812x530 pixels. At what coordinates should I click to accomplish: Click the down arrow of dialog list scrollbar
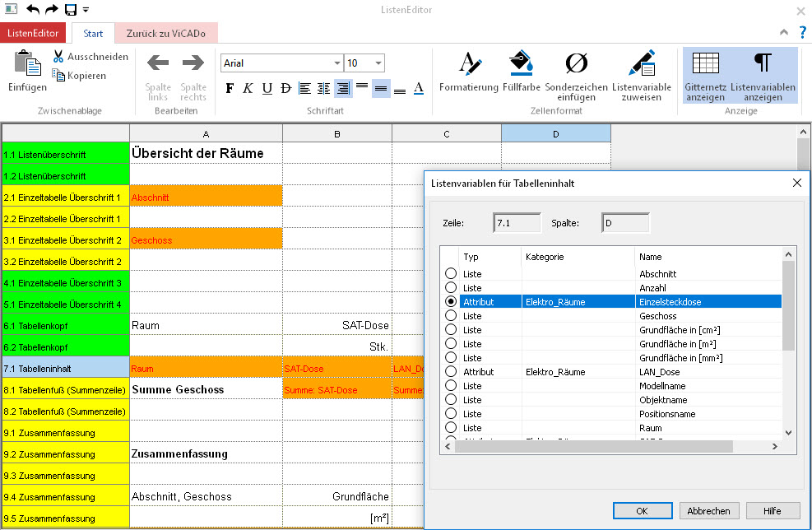coord(788,433)
